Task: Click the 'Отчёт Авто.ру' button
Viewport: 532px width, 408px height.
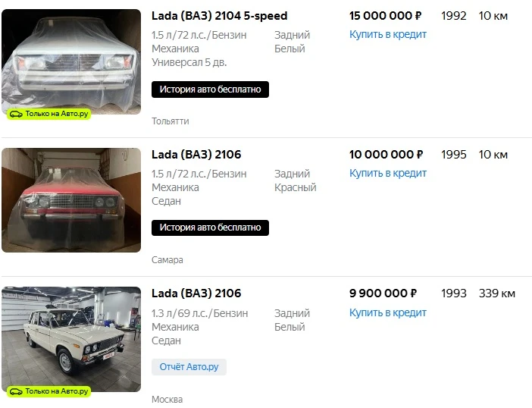Action: point(189,367)
